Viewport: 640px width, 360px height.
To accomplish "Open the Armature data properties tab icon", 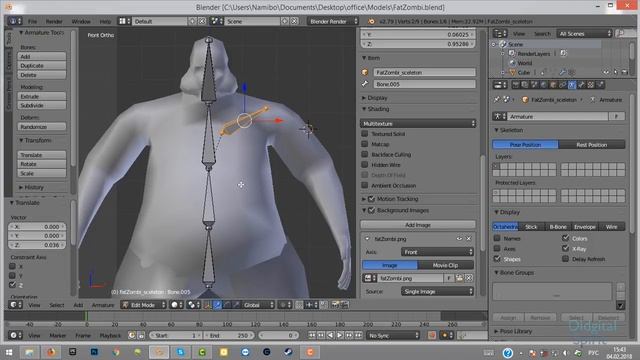I will 572,85.
